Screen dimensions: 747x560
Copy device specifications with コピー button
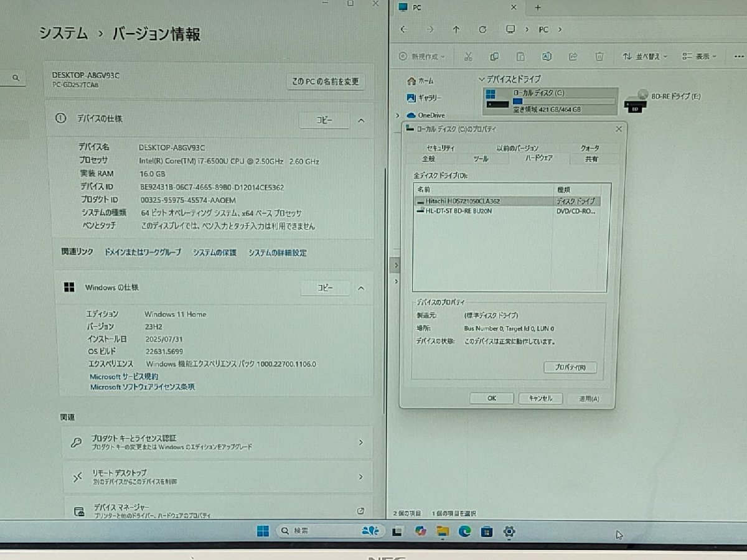coord(324,120)
